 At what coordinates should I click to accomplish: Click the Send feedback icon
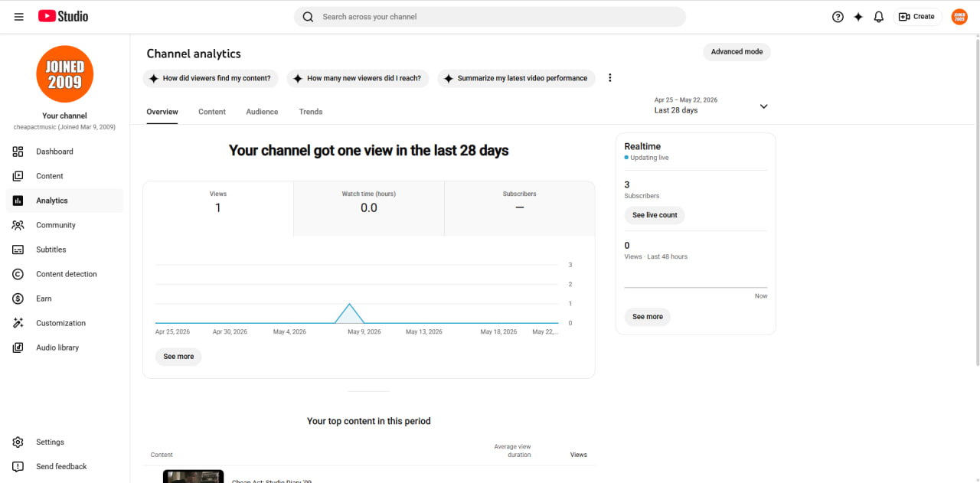[x=18, y=467]
